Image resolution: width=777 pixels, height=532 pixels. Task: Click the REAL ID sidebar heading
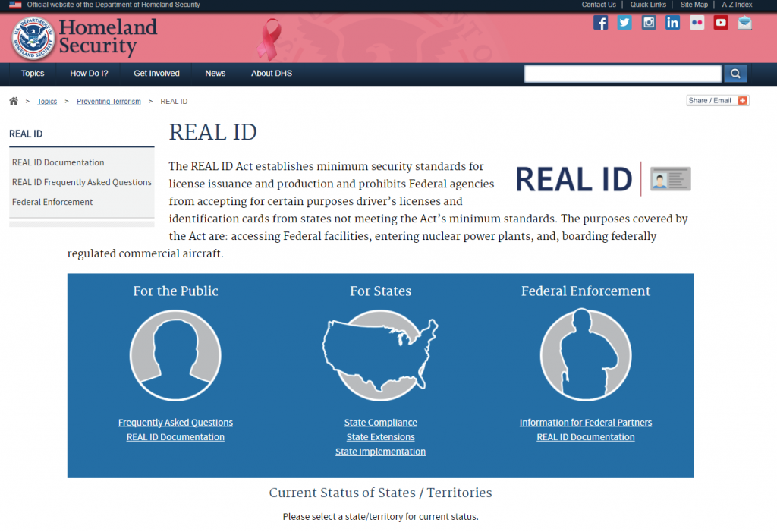point(26,134)
